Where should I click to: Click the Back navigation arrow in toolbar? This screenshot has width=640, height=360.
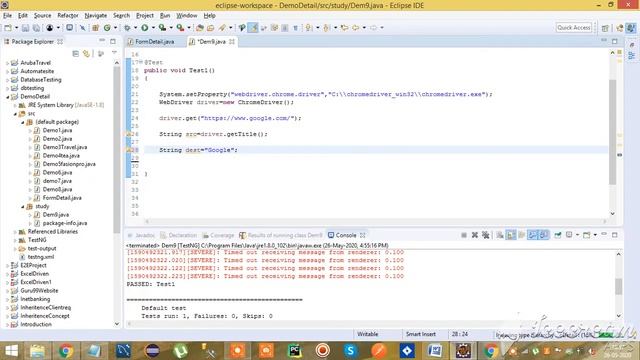point(356,28)
